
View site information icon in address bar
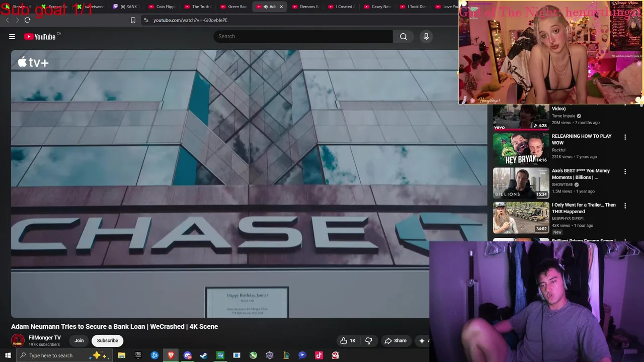tap(146, 20)
